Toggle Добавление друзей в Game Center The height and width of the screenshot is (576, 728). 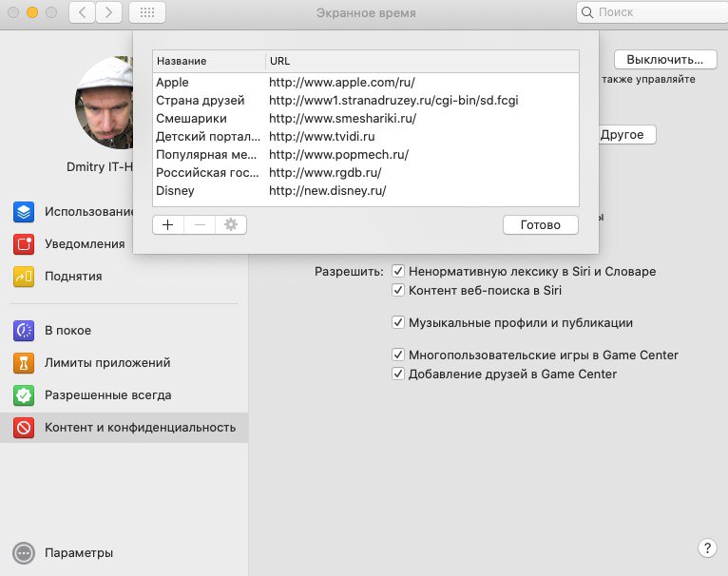398,374
